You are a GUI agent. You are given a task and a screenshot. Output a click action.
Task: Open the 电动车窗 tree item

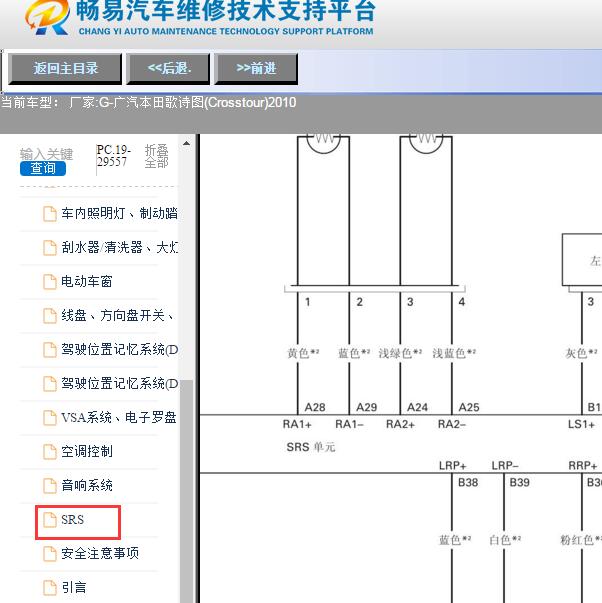(87, 282)
